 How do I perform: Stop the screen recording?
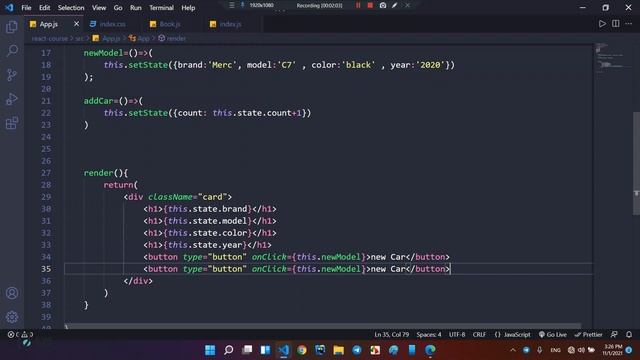point(370,5)
